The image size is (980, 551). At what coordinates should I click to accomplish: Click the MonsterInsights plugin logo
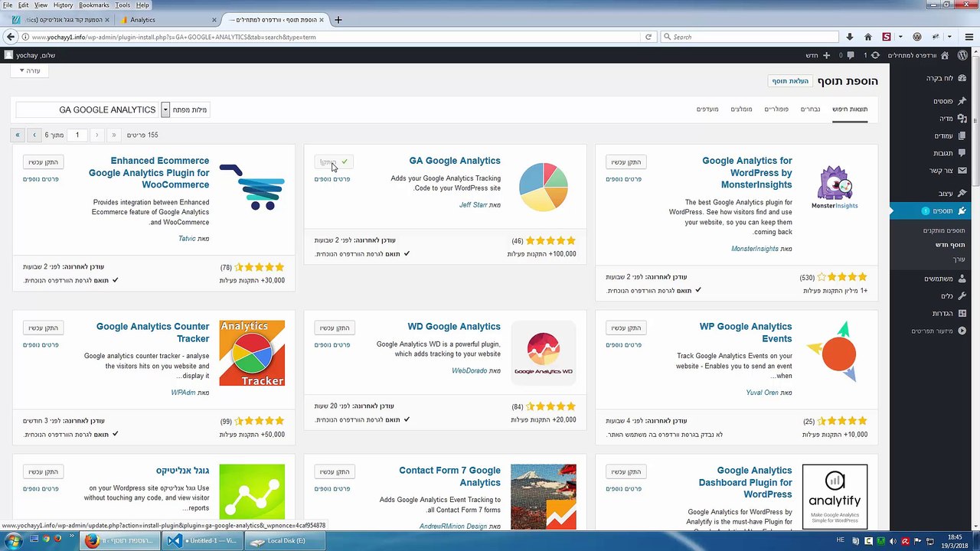(x=835, y=187)
